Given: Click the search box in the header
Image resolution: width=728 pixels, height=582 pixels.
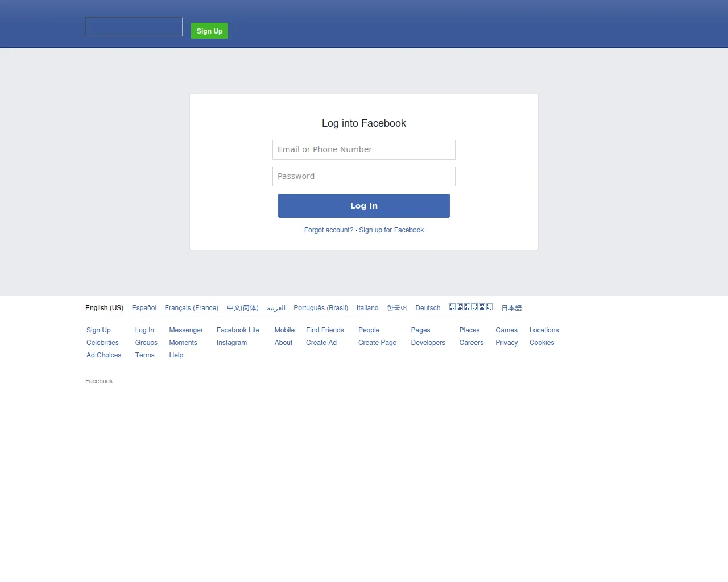Looking at the screenshot, I should 134,26.
